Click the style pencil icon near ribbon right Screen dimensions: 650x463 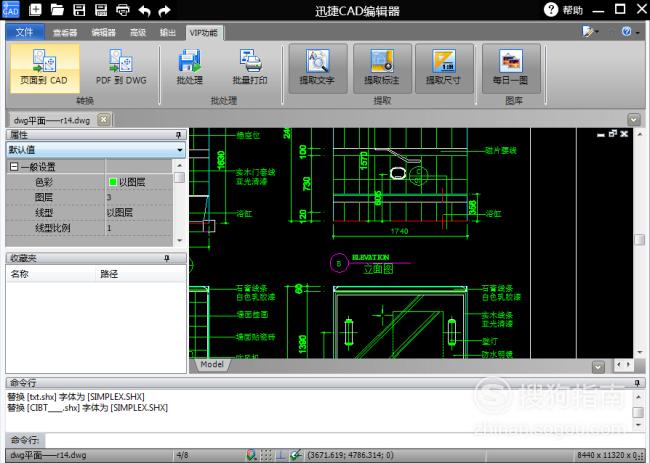587,31
